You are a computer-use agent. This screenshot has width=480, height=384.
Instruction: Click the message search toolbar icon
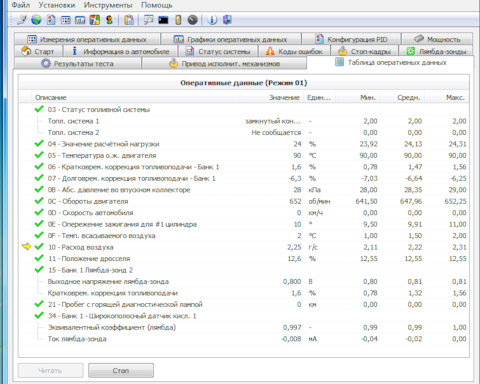coord(148,20)
